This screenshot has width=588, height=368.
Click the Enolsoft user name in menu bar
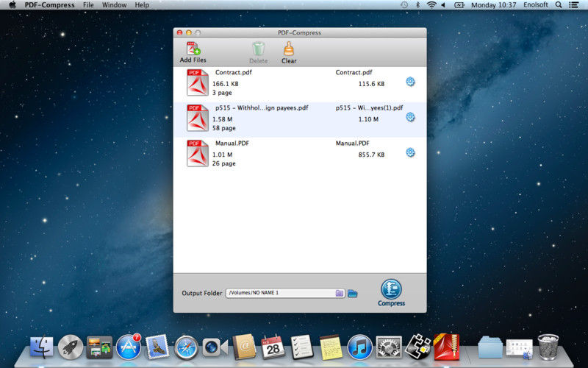pos(536,5)
